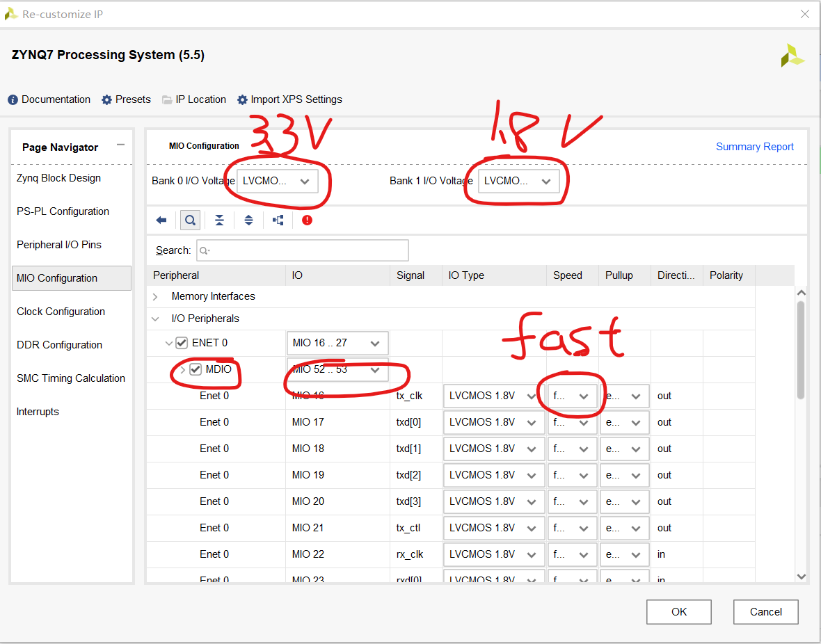
Task: Expand the MDIO tree node
Action: [183, 370]
